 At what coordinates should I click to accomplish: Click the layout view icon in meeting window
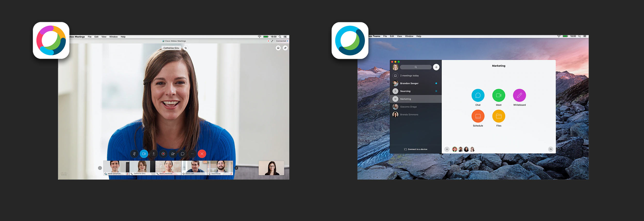(x=278, y=48)
